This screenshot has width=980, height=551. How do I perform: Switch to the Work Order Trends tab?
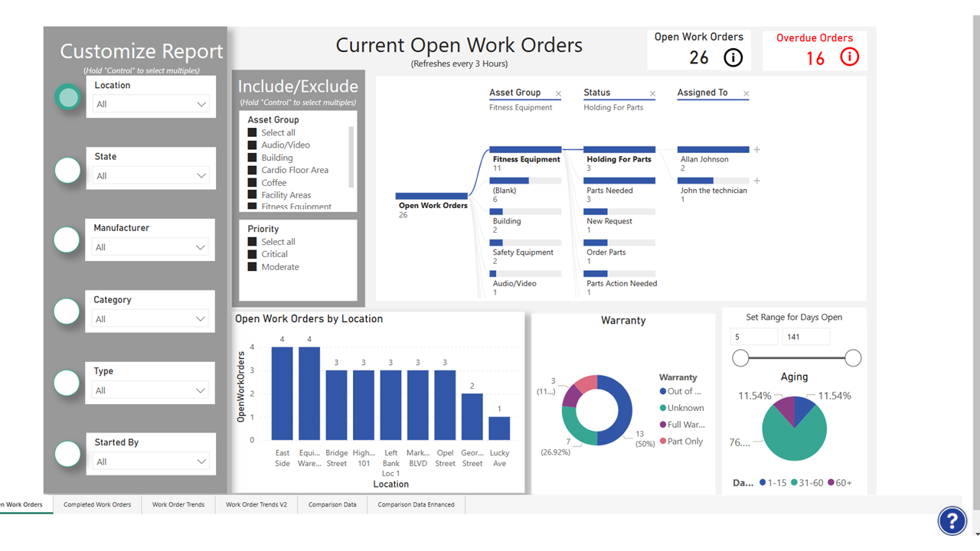tap(178, 504)
